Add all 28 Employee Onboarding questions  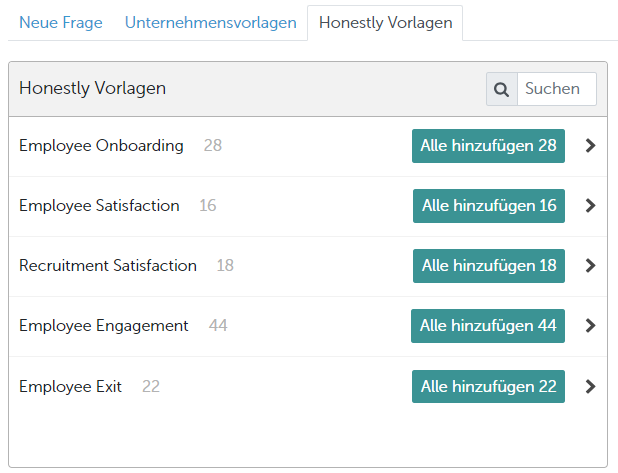(488, 145)
